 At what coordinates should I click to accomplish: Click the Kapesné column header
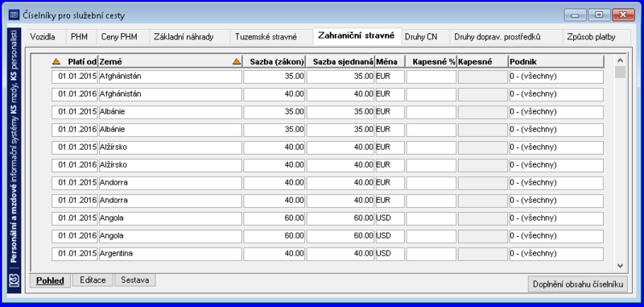[x=483, y=62]
